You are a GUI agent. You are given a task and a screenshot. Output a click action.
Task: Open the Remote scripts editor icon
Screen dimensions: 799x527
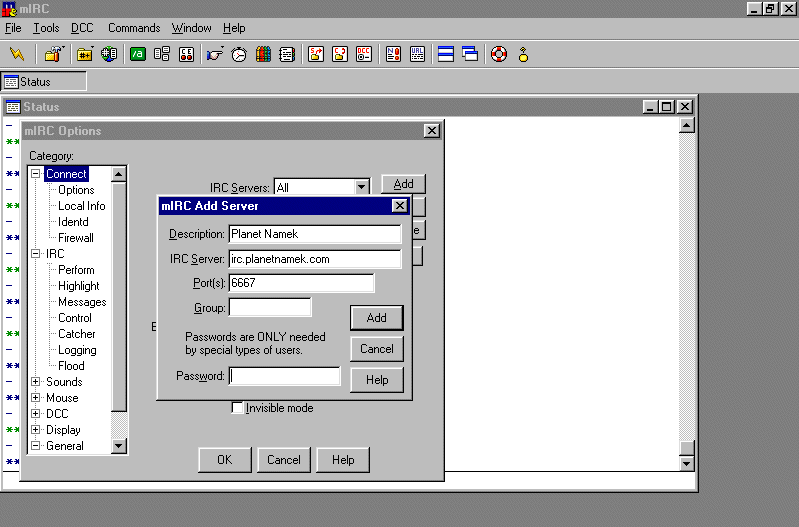187,54
